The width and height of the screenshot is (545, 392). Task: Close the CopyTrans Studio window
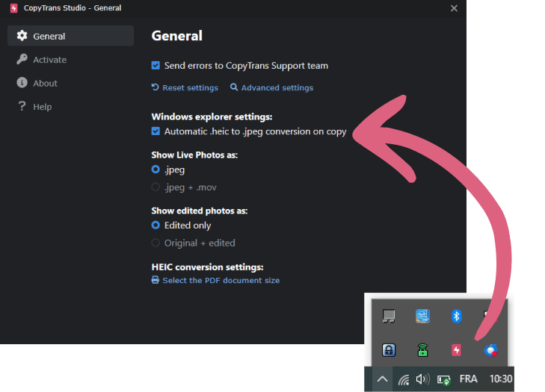click(x=454, y=8)
